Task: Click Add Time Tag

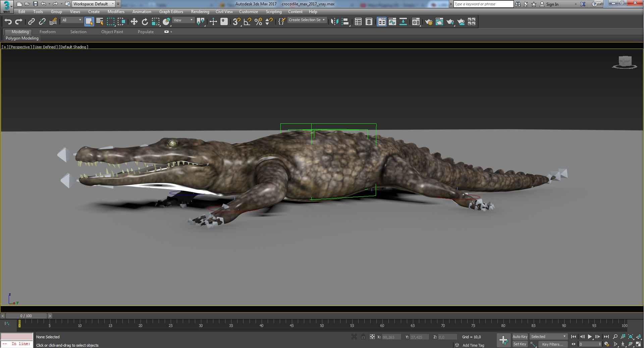Action: tap(473, 345)
